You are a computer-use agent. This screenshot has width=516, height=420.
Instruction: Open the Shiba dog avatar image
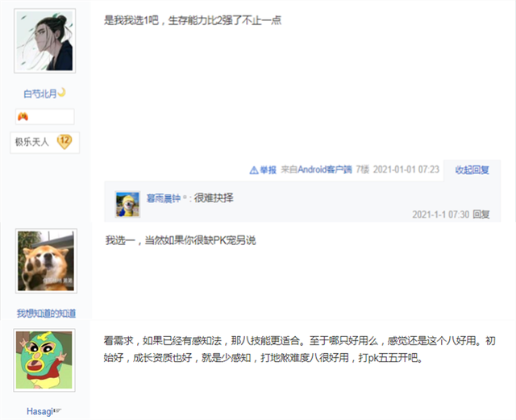46,260
